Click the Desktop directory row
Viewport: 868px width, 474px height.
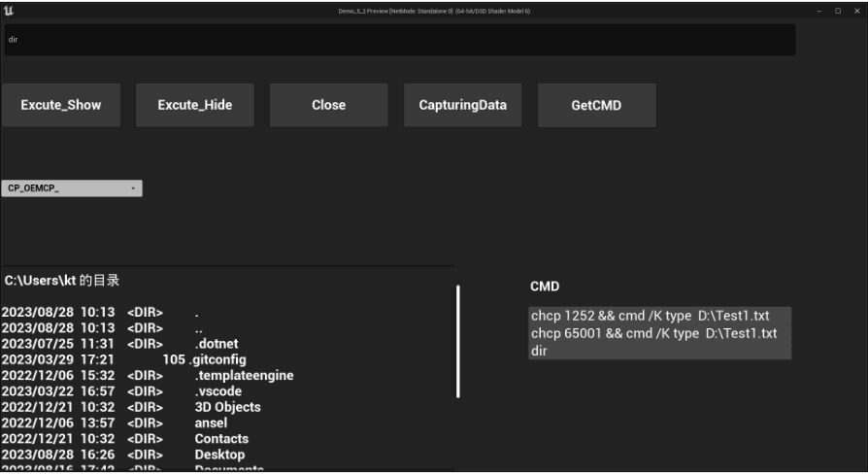[x=123, y=455]
